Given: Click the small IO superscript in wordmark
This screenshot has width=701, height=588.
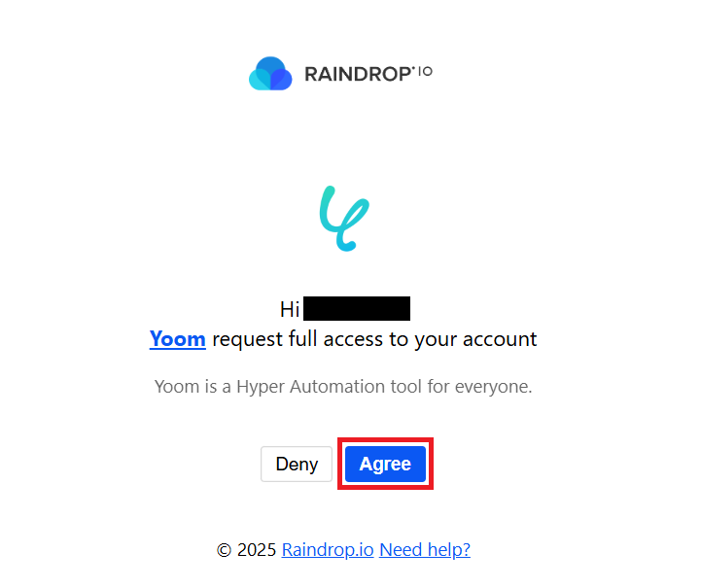Looking at the screenshot, I should (x=425, y=72).
